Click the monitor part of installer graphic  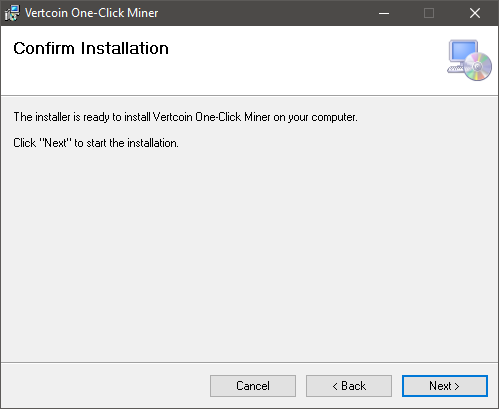coord(463,51)
